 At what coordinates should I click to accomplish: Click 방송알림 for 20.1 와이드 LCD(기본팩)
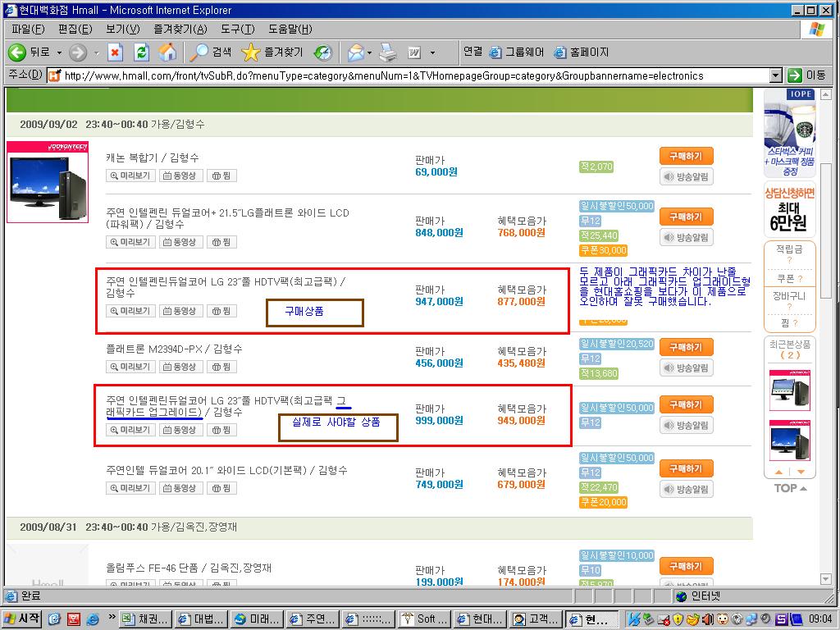coord(687,489)
